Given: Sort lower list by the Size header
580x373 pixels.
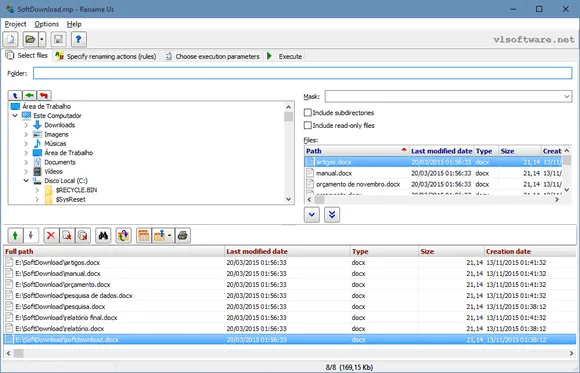Looking at the screenshot, I should 451,251.
